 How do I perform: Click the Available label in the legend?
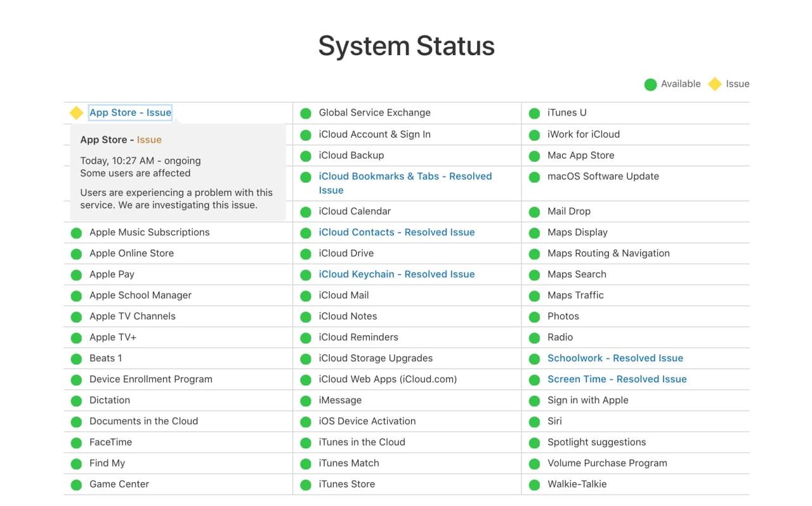(681, 84)
